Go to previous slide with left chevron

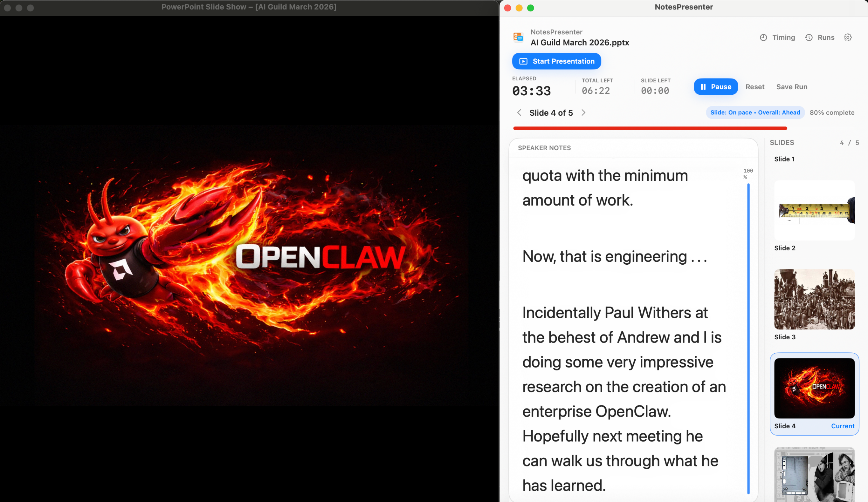[519, 112]
